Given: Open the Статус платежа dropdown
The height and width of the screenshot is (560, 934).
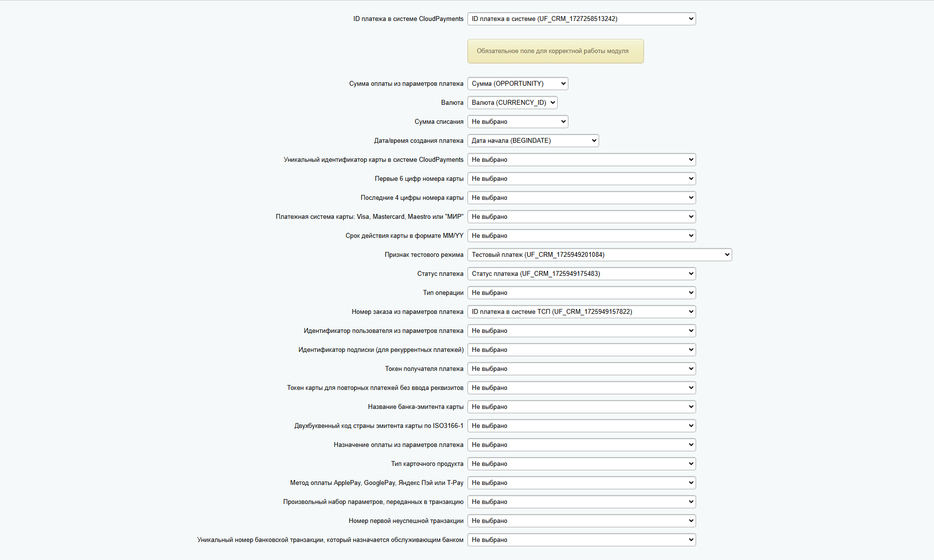Looking at the screenshot, I should [x=581, y=273].
